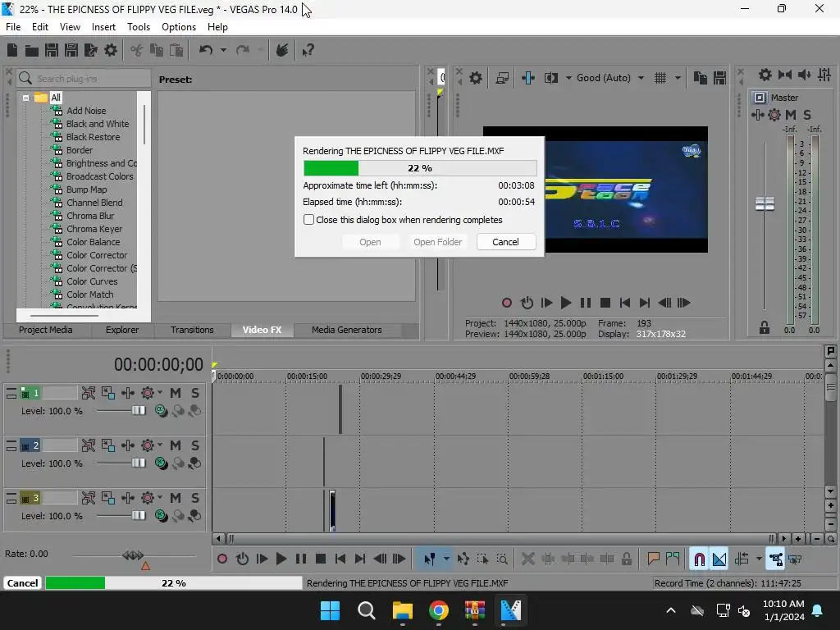Screen dimensions: 840x630
Task: Switch to the Media Generators tab
Action: point(347,330)
